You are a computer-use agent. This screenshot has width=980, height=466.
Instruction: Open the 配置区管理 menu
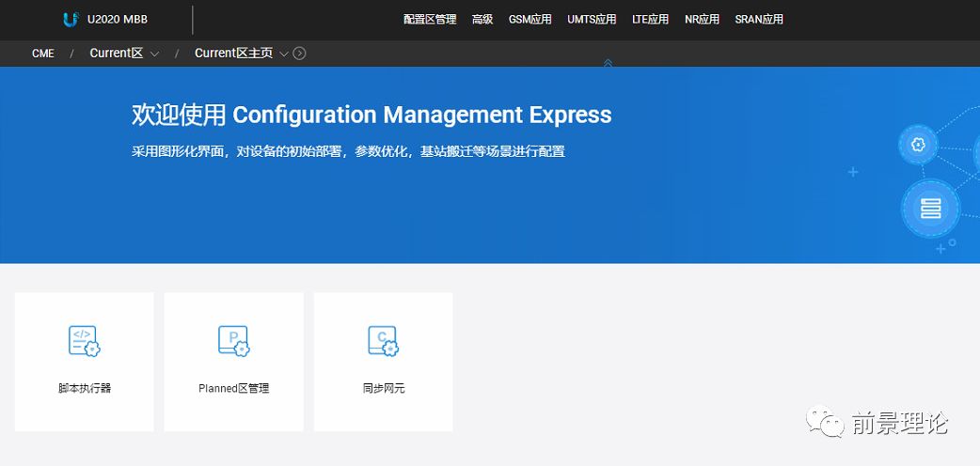coord(430,20)
